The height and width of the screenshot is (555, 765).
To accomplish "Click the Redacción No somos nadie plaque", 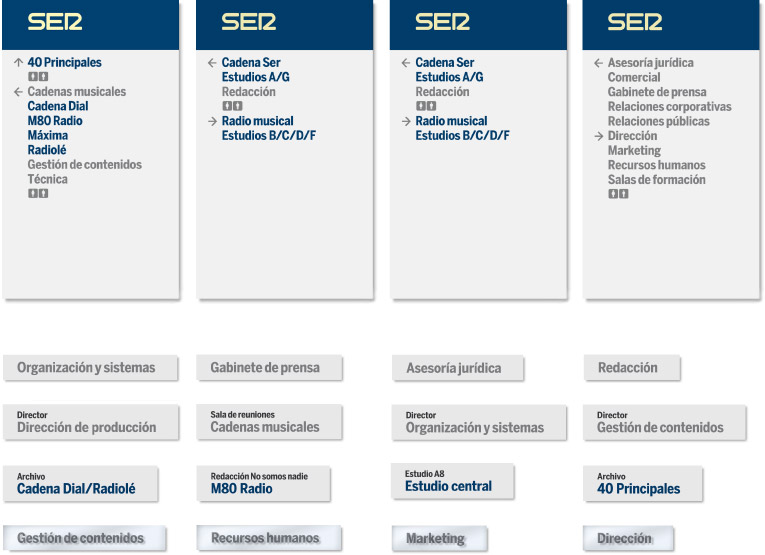I will tap(264, 484).
